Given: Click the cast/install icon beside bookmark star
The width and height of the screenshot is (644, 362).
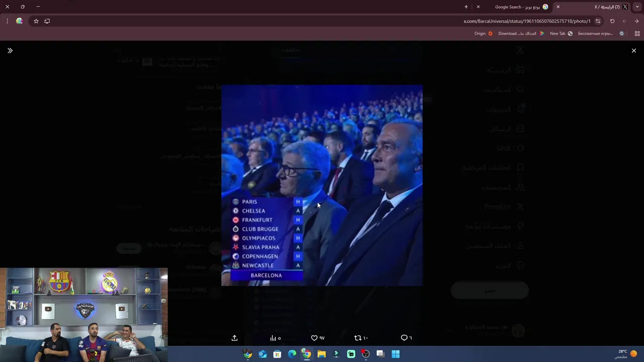Looking at the screenshot, I should (47, 21).
